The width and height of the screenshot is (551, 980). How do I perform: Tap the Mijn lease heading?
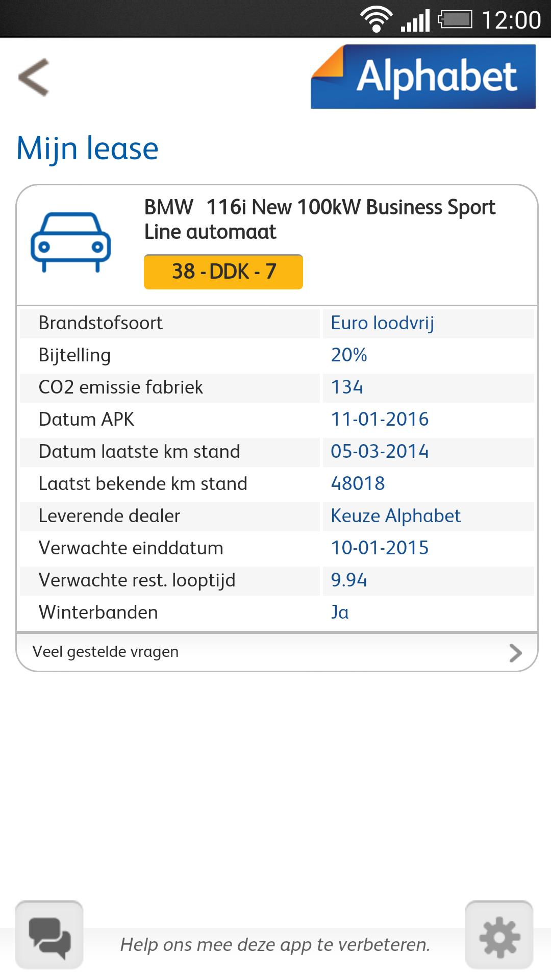(87, 149)
